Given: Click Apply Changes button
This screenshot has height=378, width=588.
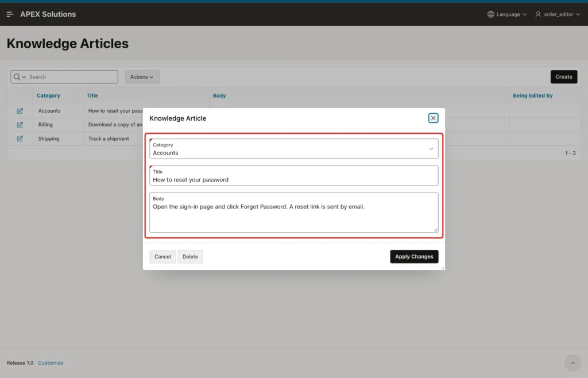Looking at the screenshot, I should pyautogui.click(x=414, y=256).
